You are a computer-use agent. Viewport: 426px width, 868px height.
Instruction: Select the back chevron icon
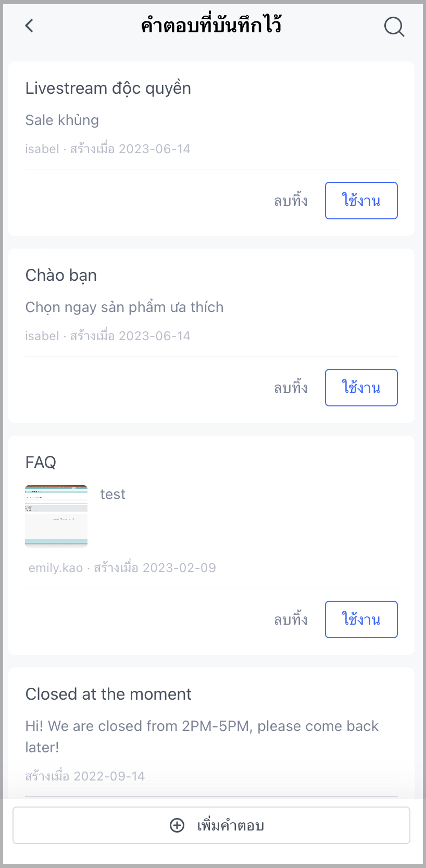29,25
